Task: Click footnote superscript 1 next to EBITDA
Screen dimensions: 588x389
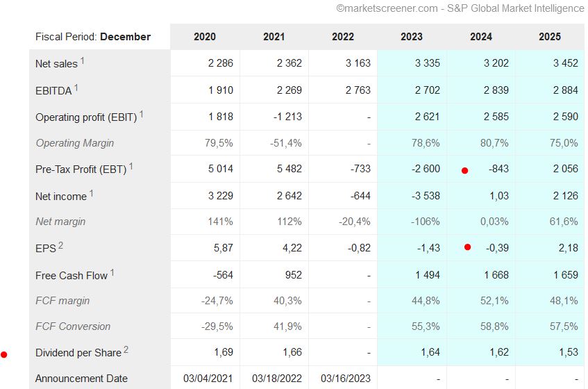Action: click(x=76, y=88)
